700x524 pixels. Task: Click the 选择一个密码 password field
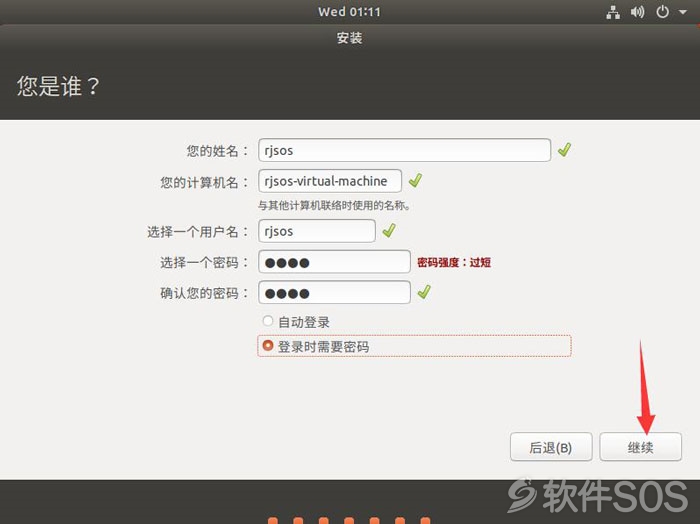tap(334, 262)
